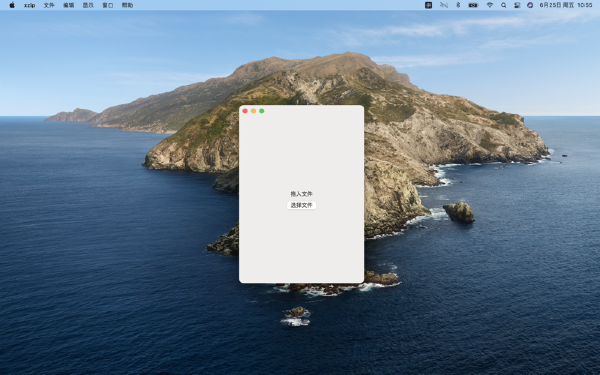This screenshot has height=375, width=600.
Task: Open the Bluetooth status menu
Action: [458, 5]
